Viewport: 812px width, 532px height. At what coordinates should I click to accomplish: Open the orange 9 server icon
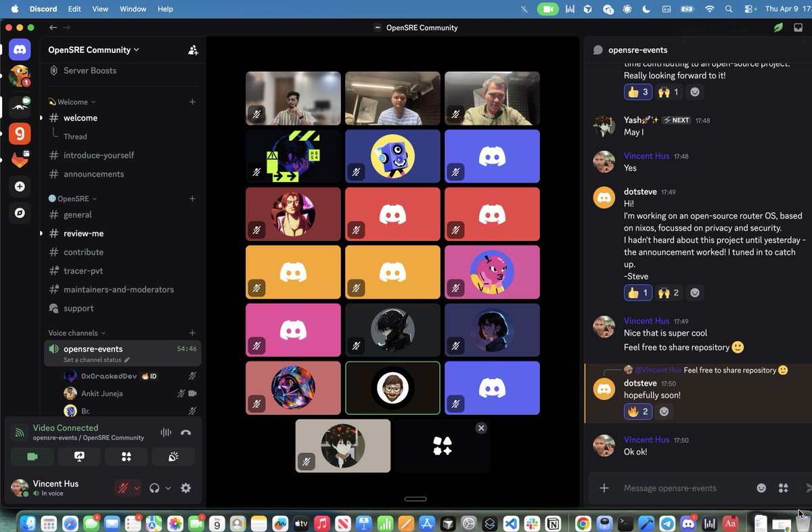[x=20, y=133]
